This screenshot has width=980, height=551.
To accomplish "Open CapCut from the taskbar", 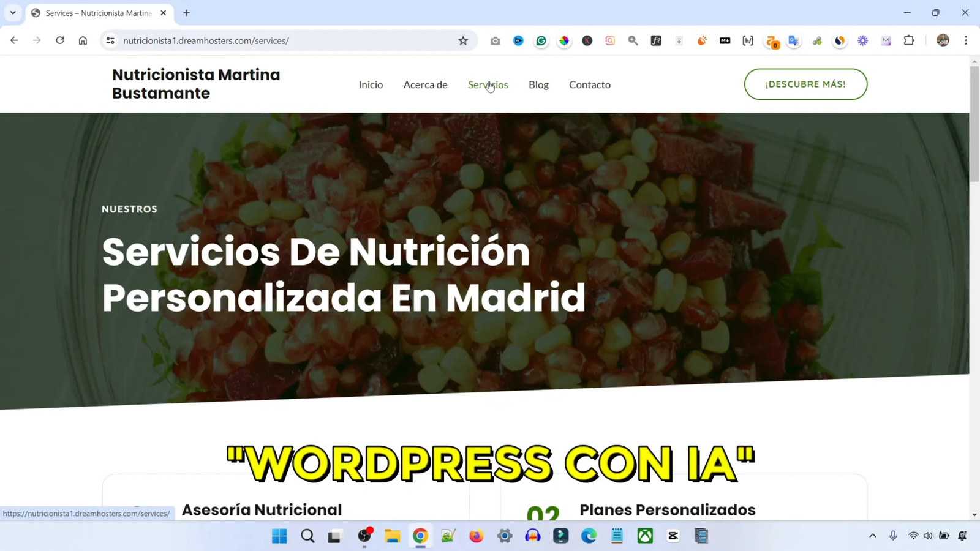I will (672, 536).
